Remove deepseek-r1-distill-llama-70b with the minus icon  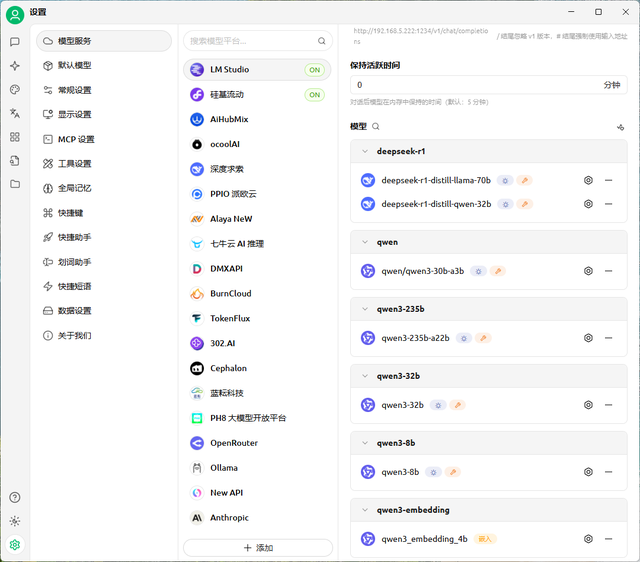pyautogui.click(x=609, y=180)
